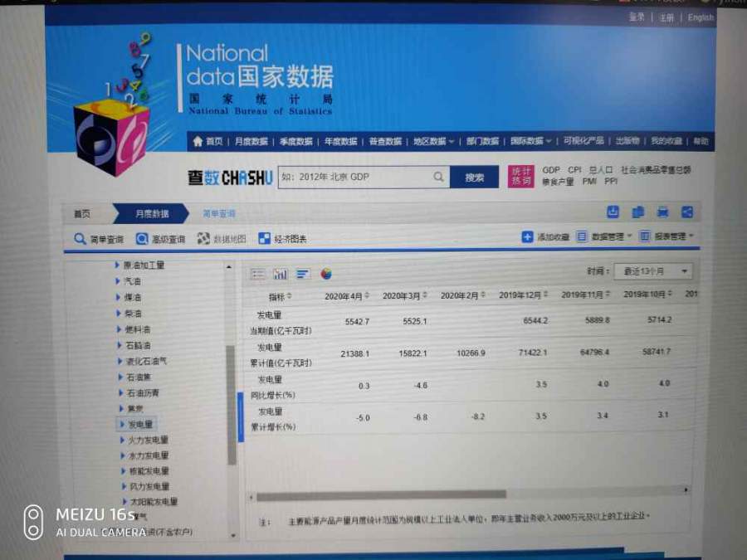This screenshot has width=747, height=560.
Task: Open the 数据管理 dropdown
Action: tap(604, 236)
